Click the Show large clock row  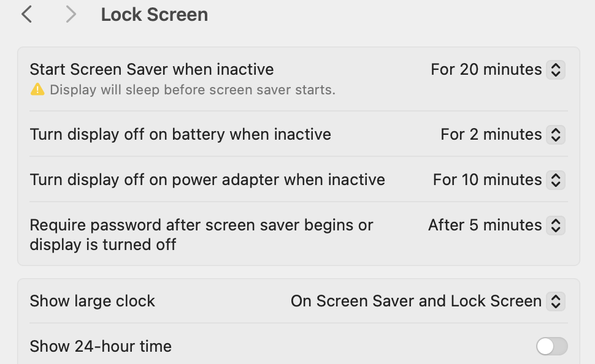[92, 301]
